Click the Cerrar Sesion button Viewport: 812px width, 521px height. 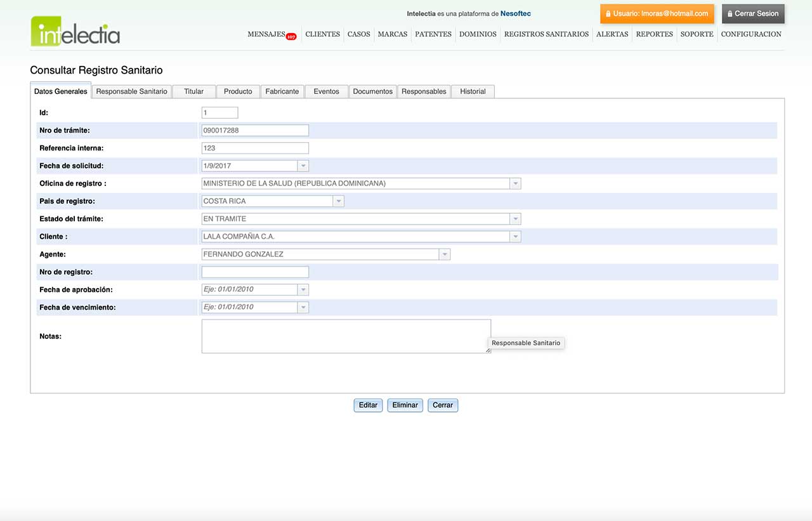click(x=753, y=13)
